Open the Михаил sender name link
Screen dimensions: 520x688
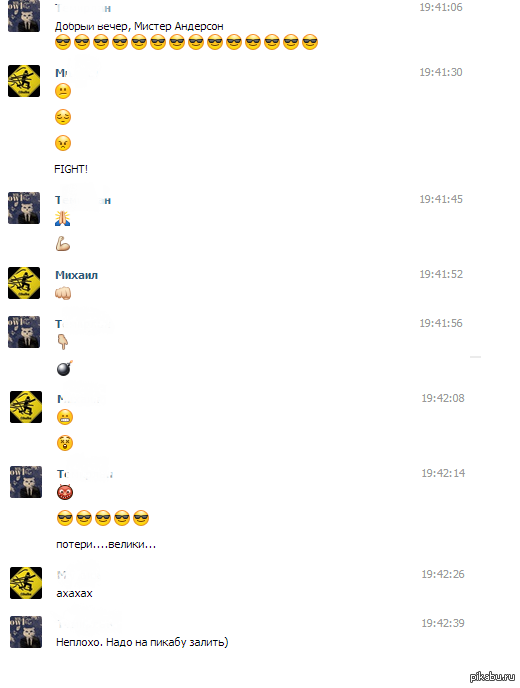click(76, 275)
